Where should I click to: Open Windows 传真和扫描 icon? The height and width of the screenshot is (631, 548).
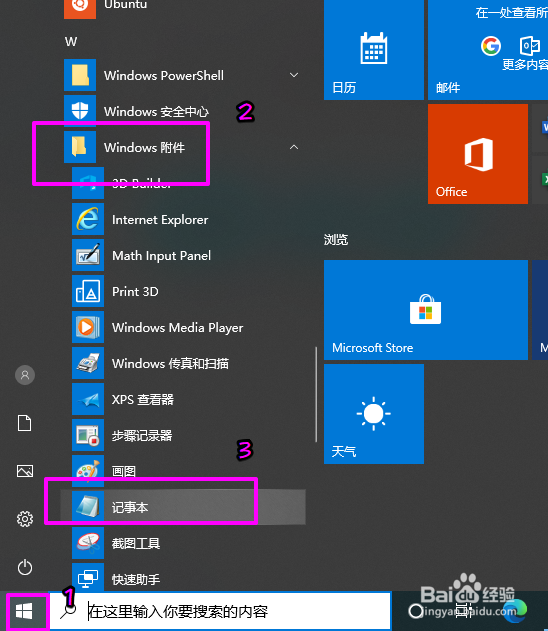[88, 363]
